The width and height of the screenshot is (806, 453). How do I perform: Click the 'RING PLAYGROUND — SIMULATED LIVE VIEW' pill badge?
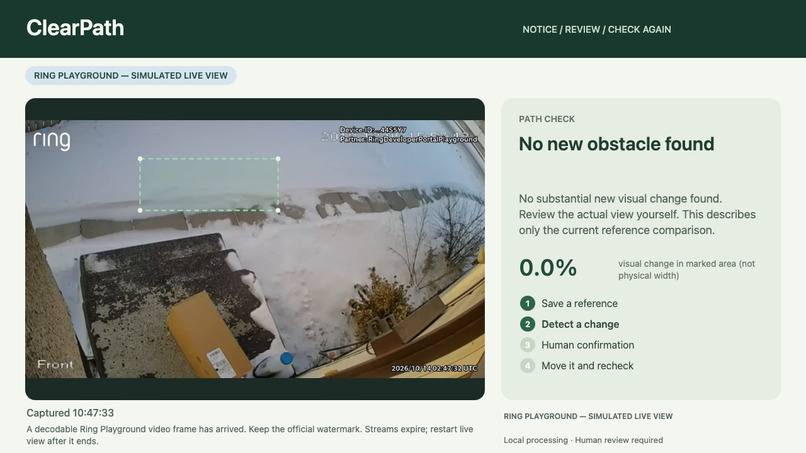pyautogui.click(x=131, y=76)
